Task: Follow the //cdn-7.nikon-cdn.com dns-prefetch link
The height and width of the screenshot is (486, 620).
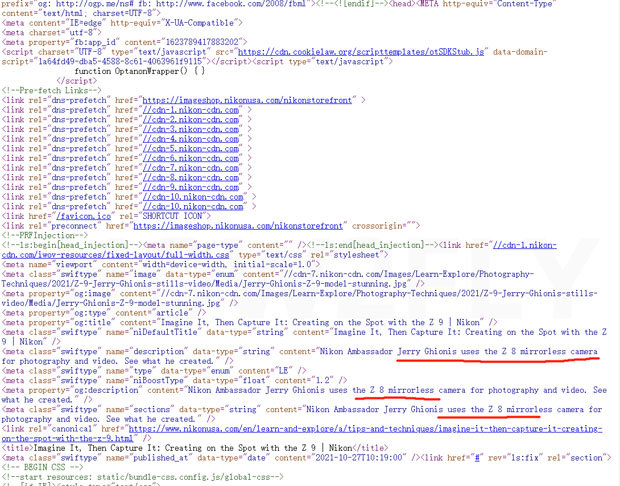Action: click(x=191, y=168)
